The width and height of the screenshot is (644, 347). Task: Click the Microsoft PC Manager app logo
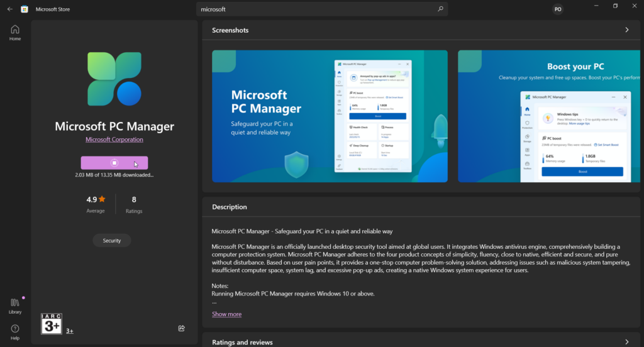click(114, 79)
